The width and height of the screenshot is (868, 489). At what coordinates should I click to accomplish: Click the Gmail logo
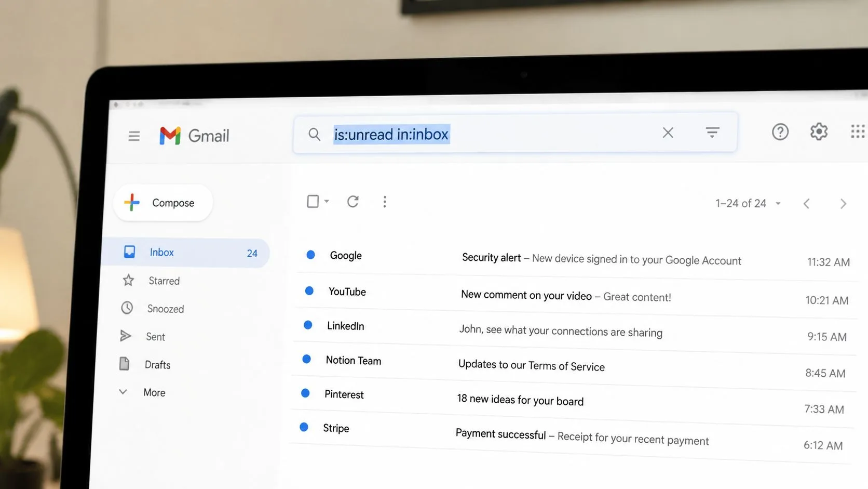(194, 136)
